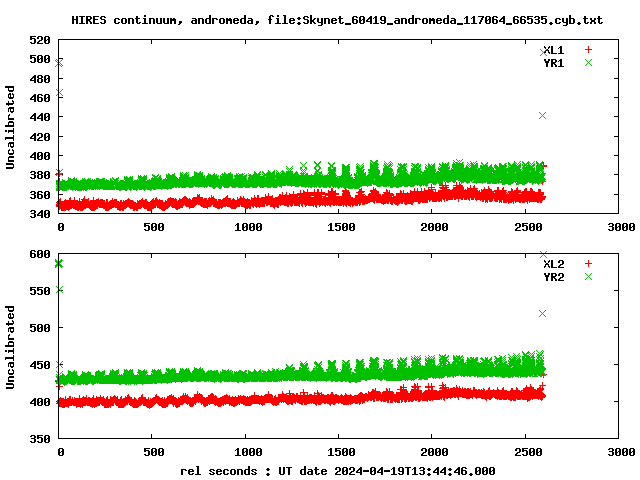This screenshot has height=480, width=640.
Task: Click the 350 tick label on the bottom plot
Action: (40, 439)
